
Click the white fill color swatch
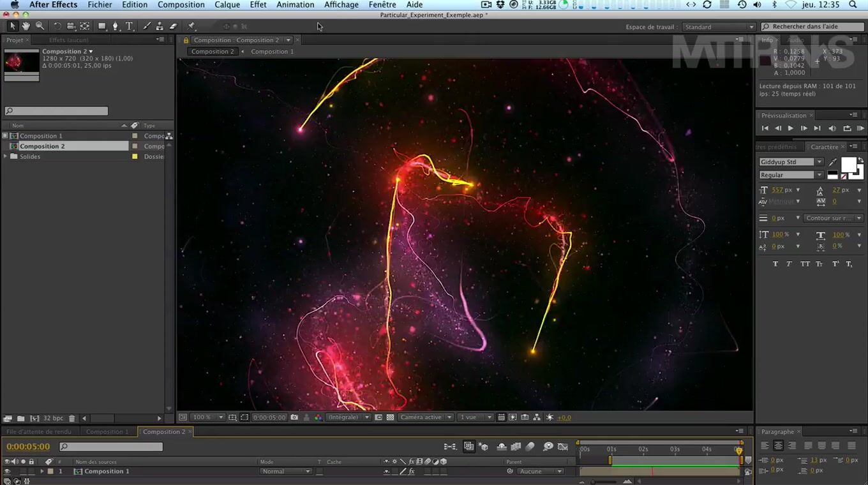click(x=848, y=165)
